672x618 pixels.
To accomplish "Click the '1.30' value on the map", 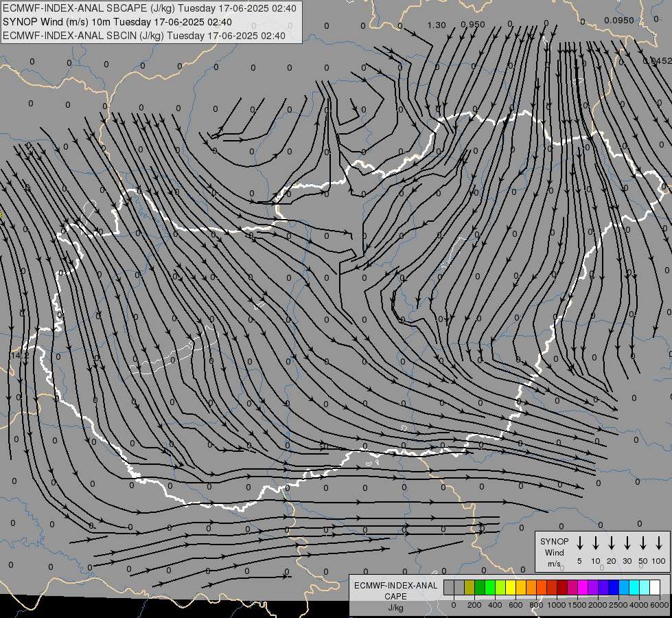I will coord(437,25).
